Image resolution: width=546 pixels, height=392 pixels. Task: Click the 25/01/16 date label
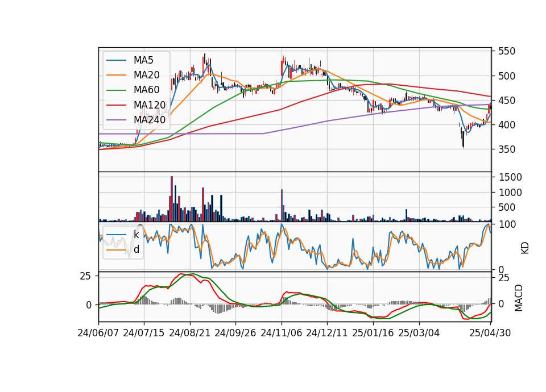(x=373, y=333)
